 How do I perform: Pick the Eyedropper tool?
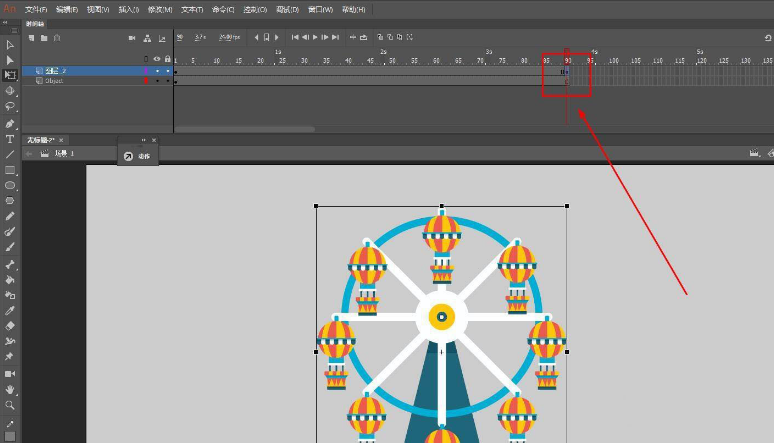coord(10,311)
